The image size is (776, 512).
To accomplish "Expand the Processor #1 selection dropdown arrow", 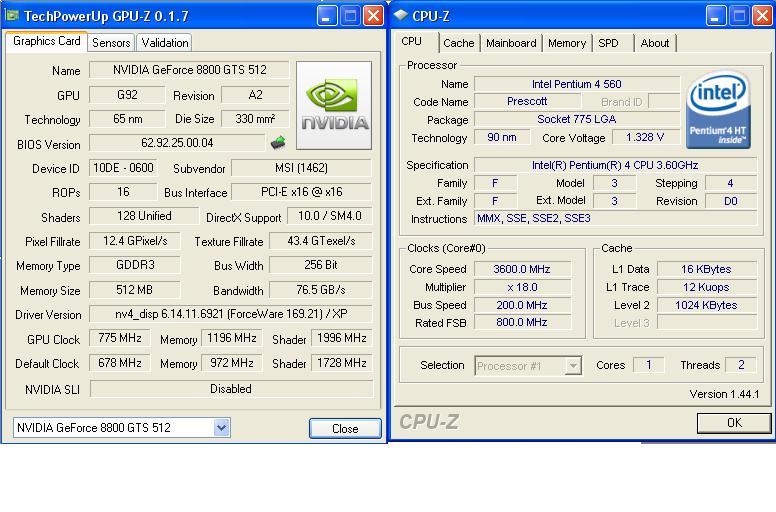I will click(x=573, y=366).
